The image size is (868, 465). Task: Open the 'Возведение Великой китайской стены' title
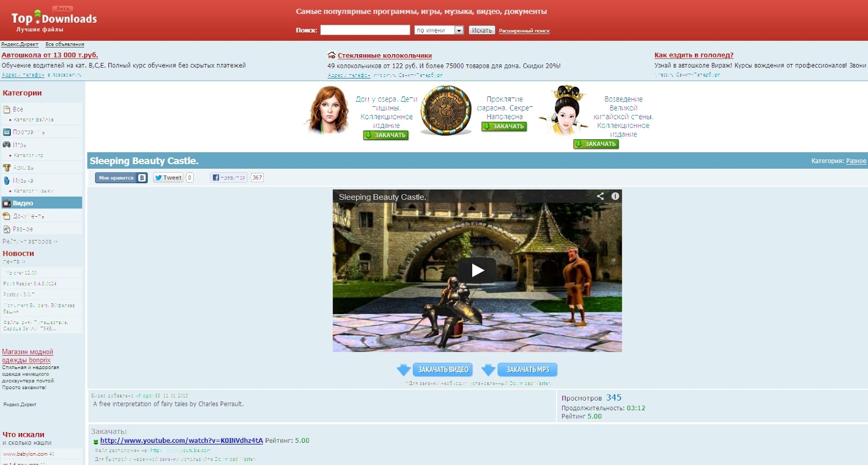(623, 117)
